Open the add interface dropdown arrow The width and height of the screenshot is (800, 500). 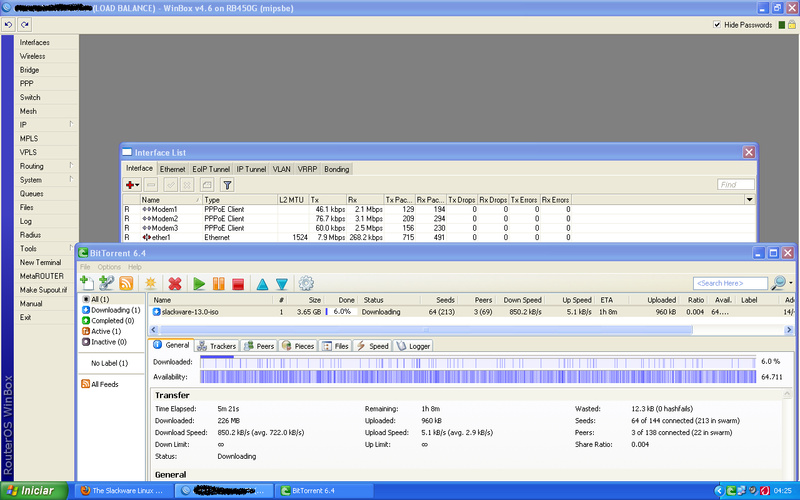click(138, 185)
